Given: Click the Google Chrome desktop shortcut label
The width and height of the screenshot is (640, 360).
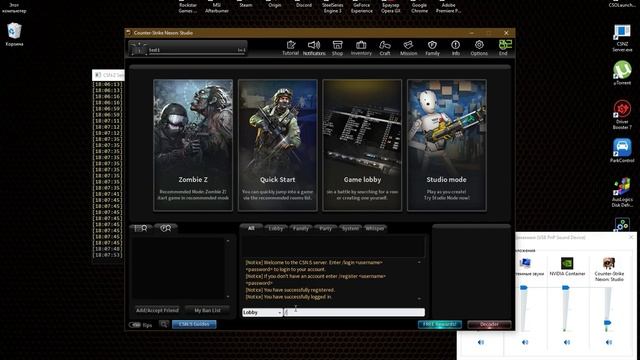Looking at the screenshot, I should click(x=420, y=8).
